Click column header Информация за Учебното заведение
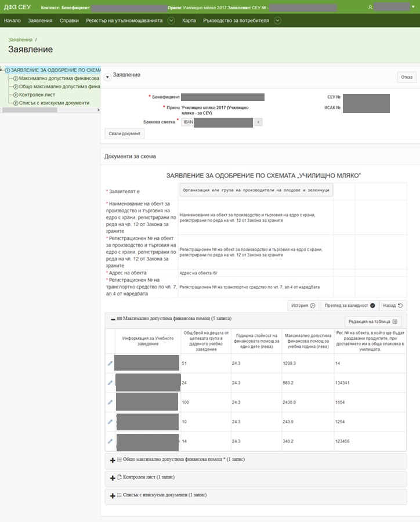Viewport: 420px width, 522px height. (148, 341)
